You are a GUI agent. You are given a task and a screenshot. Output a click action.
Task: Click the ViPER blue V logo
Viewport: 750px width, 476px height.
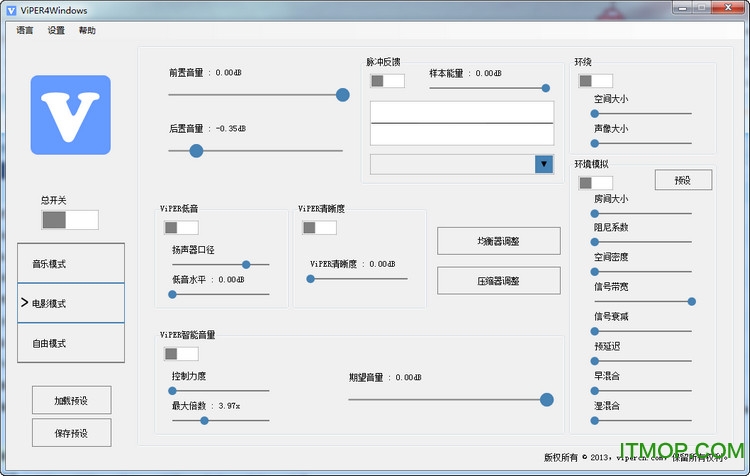coord(71,115)
